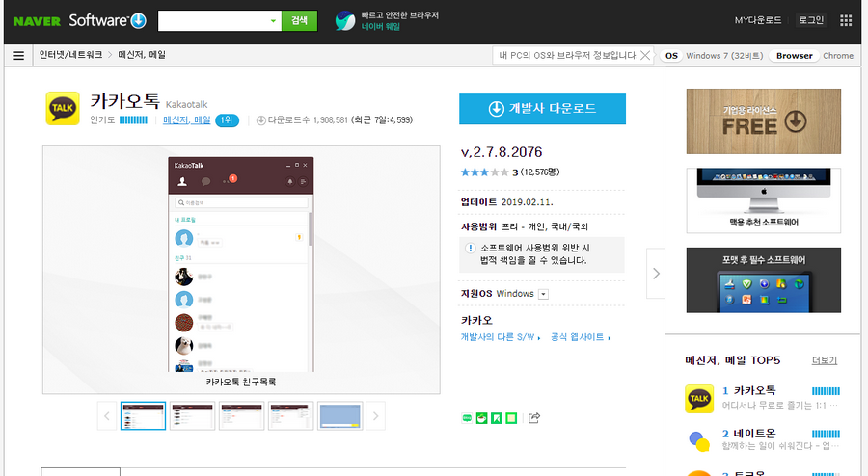
Task: Expand the supported OS Windows dropdown
Action: click(x=544, y=294)
